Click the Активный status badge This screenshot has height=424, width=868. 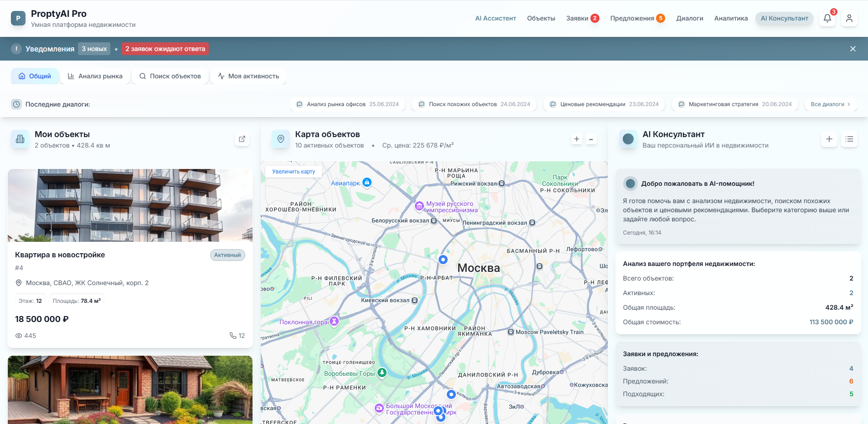[227, 255]
